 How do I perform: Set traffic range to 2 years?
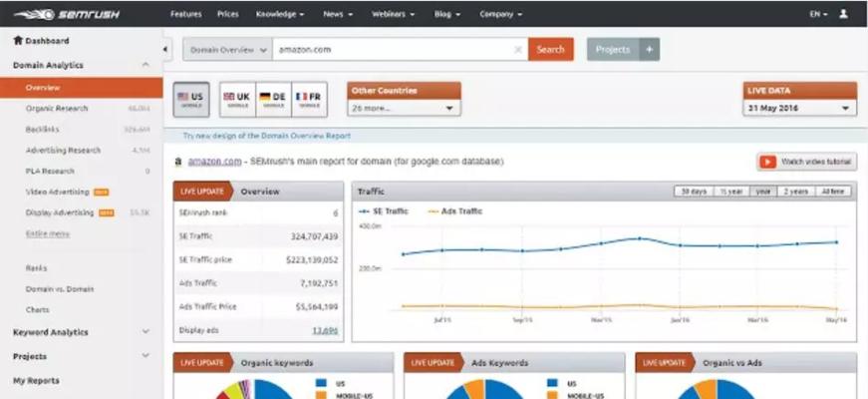click(796, 192)
